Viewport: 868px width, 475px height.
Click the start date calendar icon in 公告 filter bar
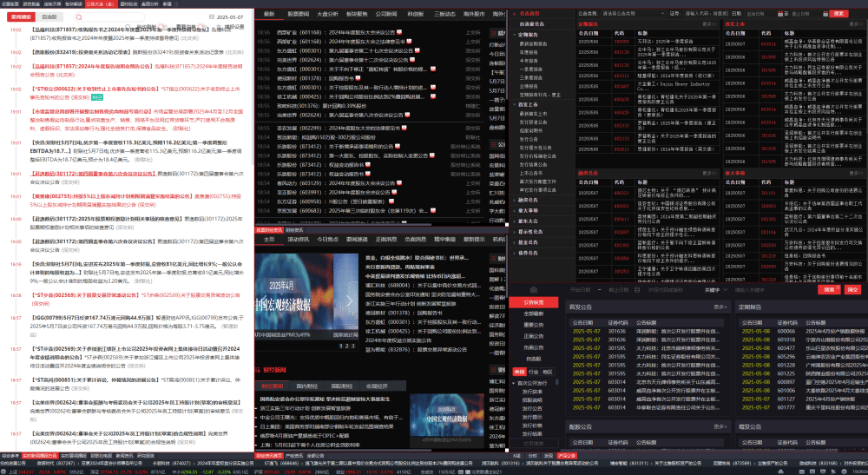click(781, 13)
